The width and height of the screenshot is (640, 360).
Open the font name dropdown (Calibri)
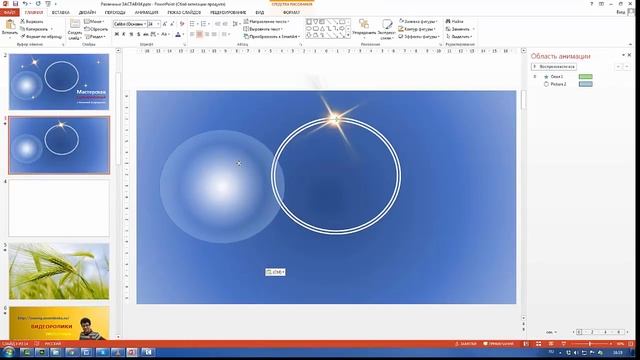point(145,24)
